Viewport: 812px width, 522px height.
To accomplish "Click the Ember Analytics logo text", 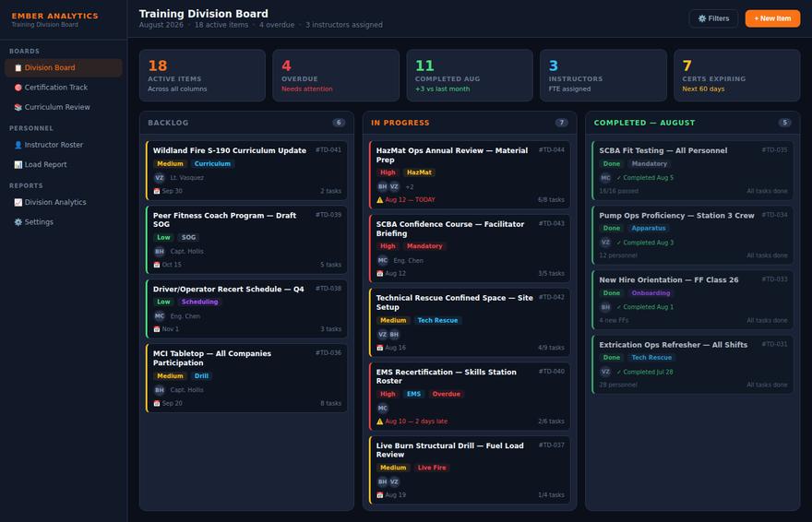I will (54, 16).
